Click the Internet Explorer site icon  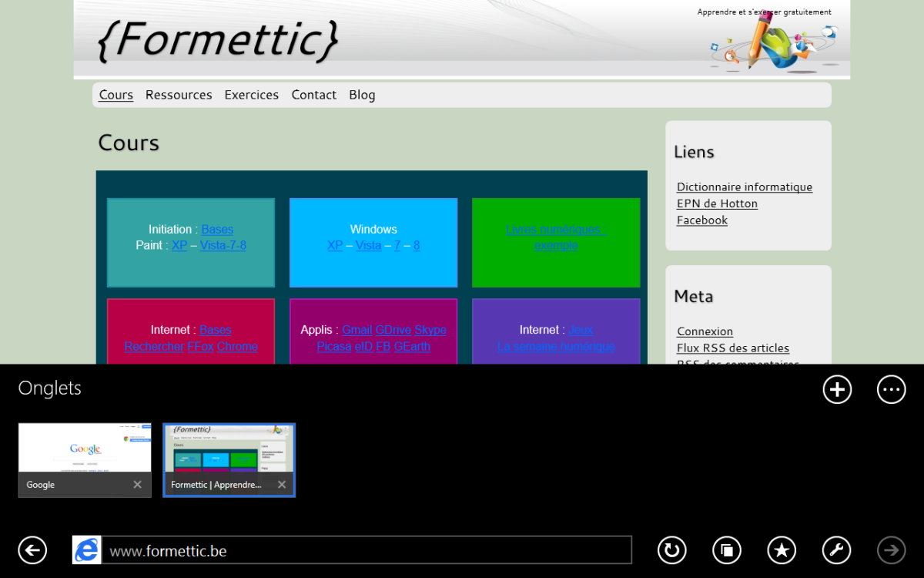(x=87, y=550)
